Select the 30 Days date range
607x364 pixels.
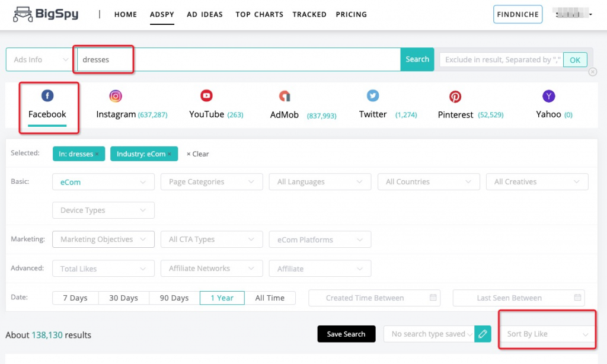(x=123, y=298)
